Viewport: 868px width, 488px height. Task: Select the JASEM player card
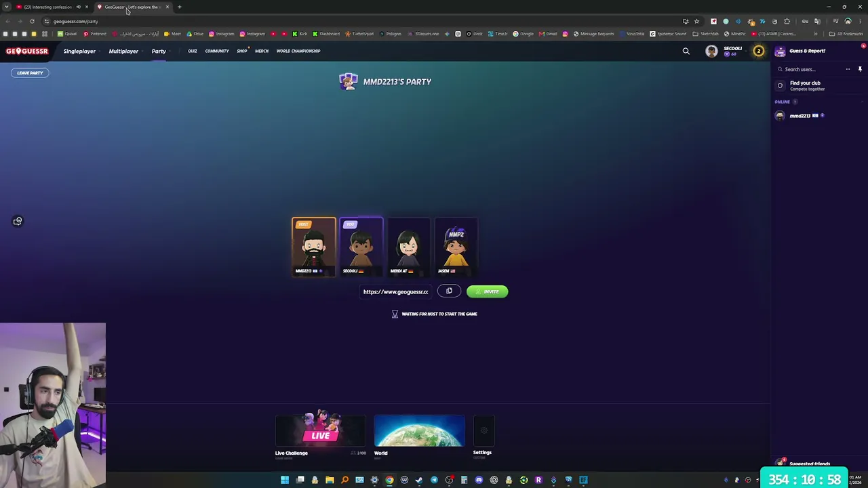click(x=456, y=247)
